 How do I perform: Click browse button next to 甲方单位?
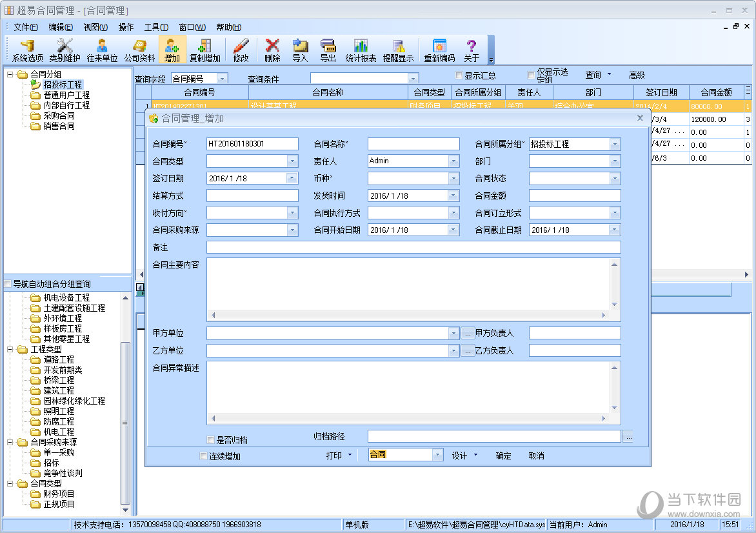[468, 334]
